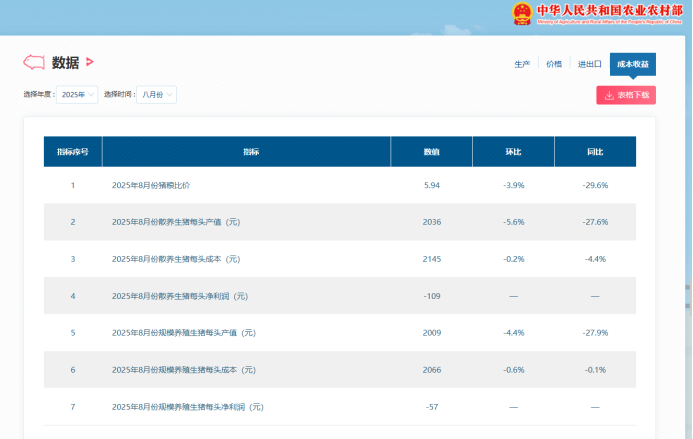Click the 环比 column header
Viewport: 693px width, 439px height.
(x=513, y=152)
